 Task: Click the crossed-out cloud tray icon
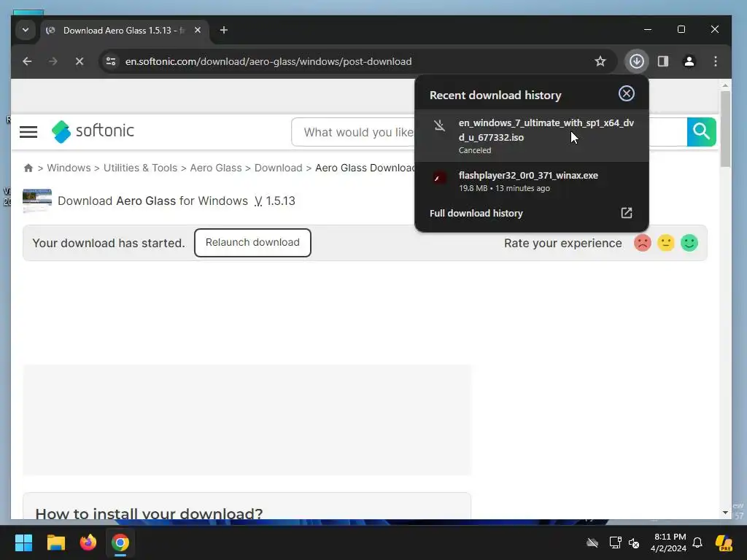(x=592, y=542)
